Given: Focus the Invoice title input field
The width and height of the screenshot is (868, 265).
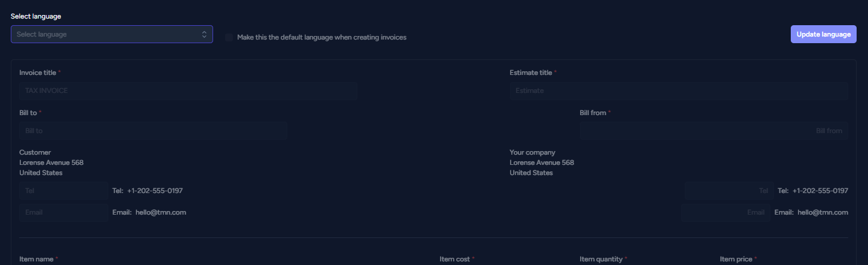Looking at the screenshot, I should click(189, 91).
